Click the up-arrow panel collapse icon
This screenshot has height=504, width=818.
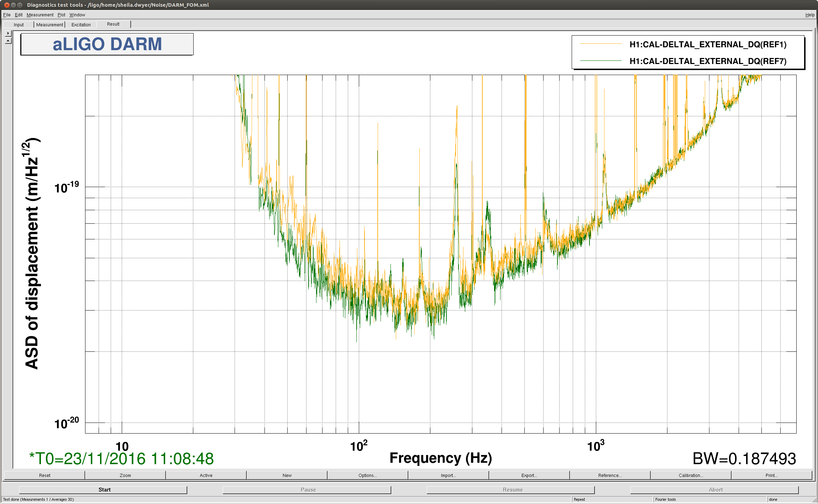(x=8, y=41)
